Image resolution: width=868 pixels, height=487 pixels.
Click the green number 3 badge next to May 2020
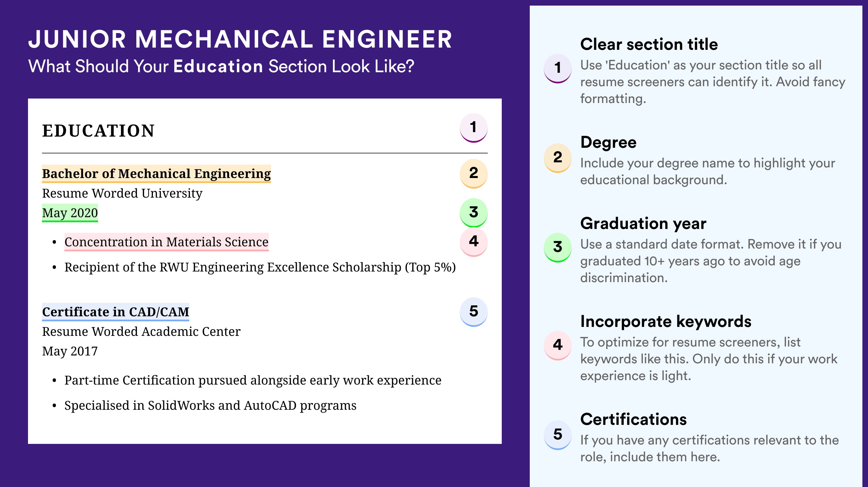pyautogui.click(x=473, y=212)
